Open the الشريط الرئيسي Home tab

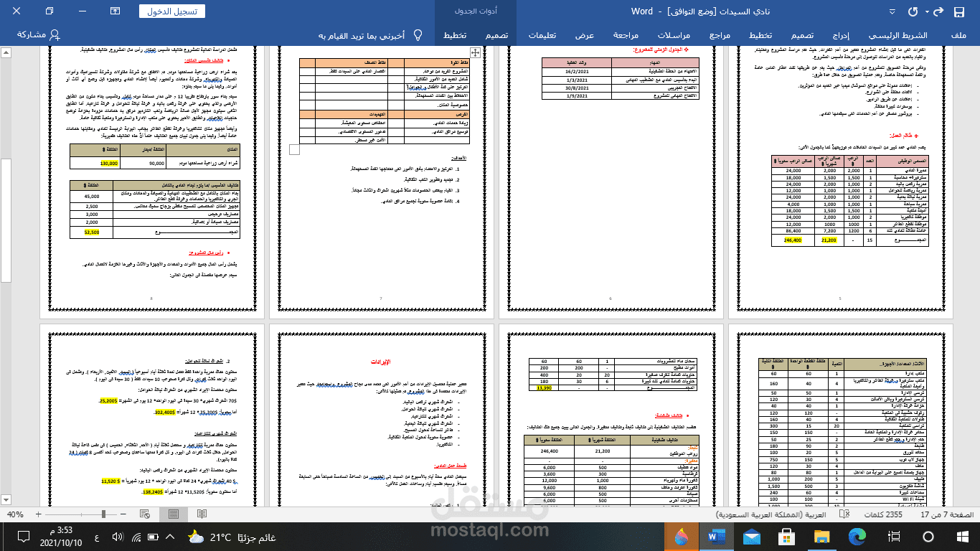point(897,35)
